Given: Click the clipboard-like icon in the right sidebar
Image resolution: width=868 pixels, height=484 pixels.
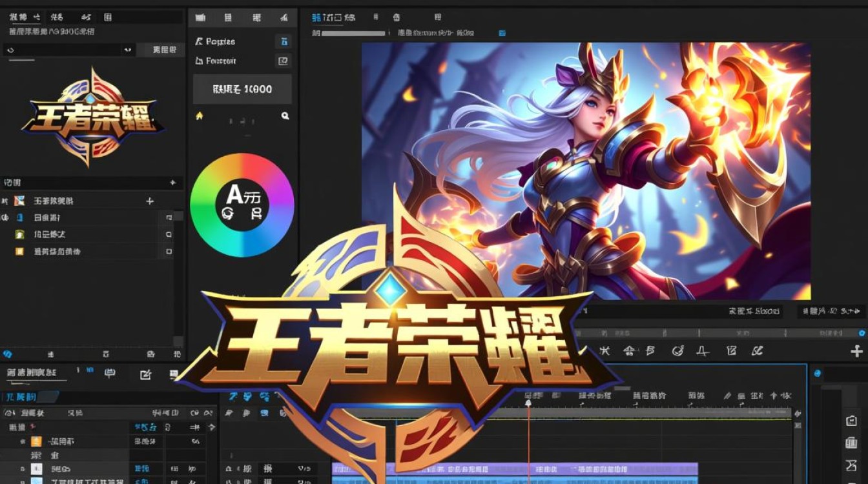Looking at the screenshot, I should pyautogui.click(x=851, y=421).
